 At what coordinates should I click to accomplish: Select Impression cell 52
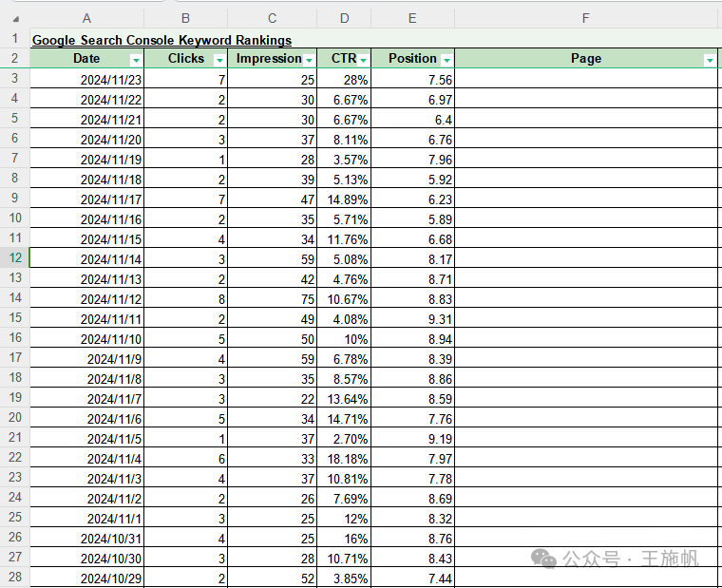[272, 579]
